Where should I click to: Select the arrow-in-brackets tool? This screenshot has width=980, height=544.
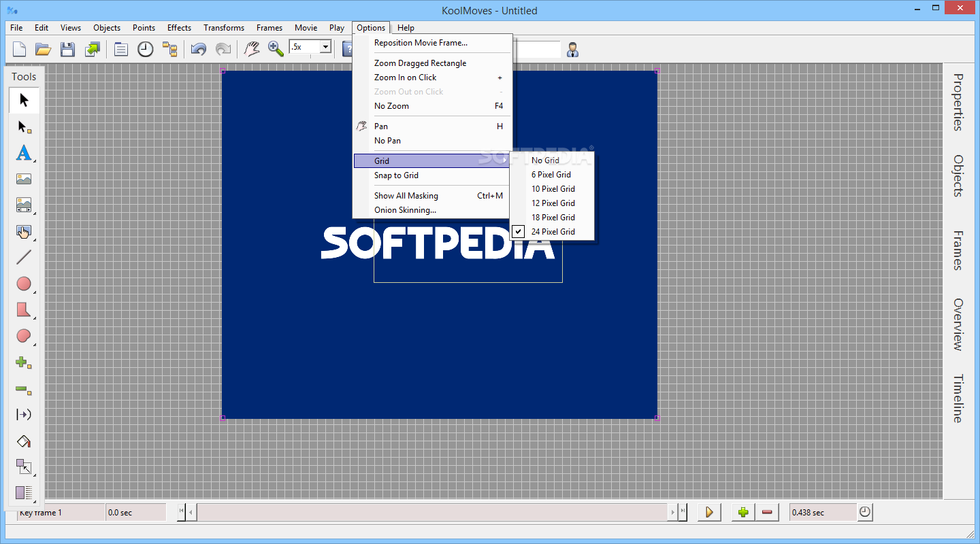[x=24, y=415]
